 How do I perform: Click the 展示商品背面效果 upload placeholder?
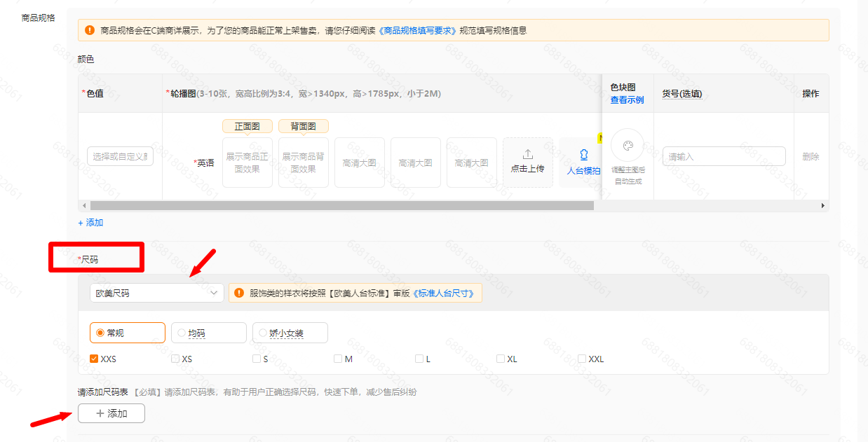303,162
